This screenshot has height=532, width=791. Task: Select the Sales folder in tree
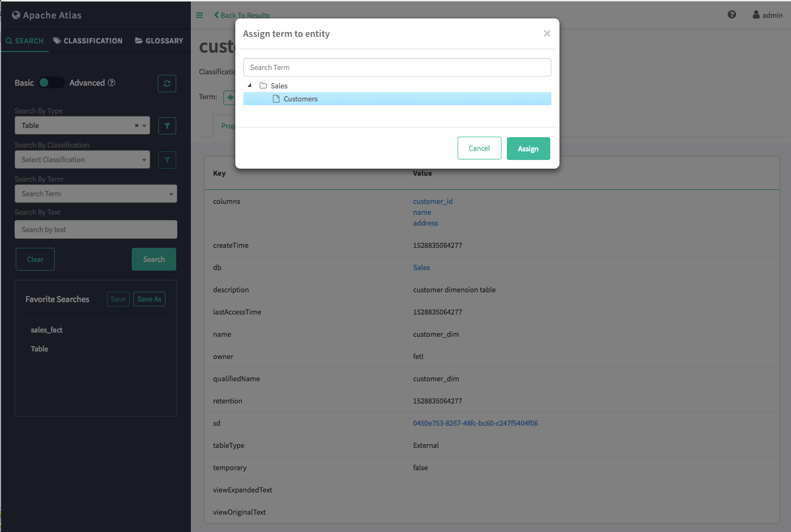point(279,86)
